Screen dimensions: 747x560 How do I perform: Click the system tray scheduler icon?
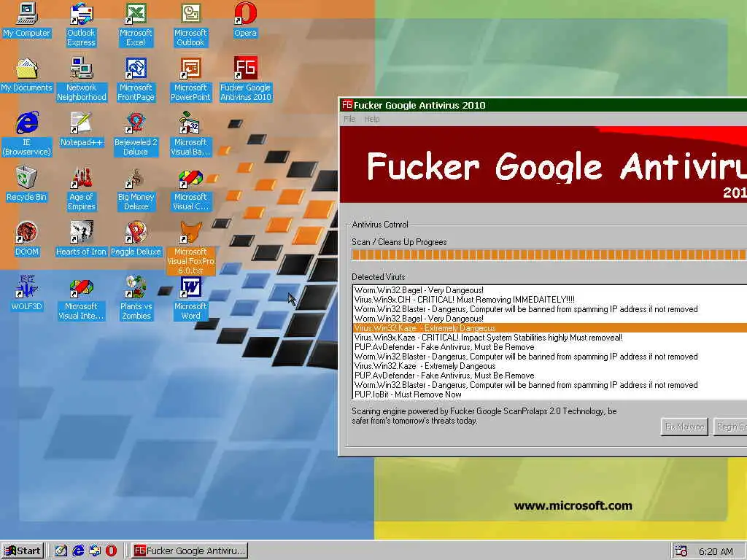coord(681,551)
